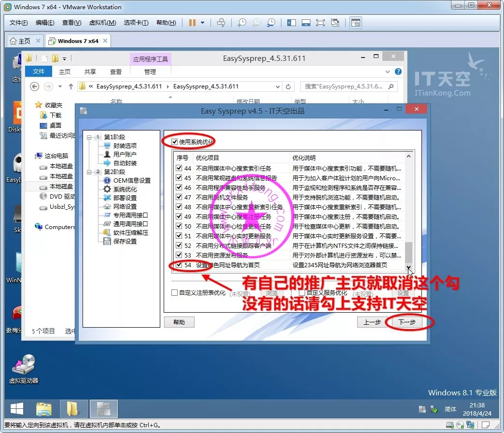Click VMware enter full screen icon
Viewport: 504px width, 433px height.
pyautogui.click(x=320, y=23)
